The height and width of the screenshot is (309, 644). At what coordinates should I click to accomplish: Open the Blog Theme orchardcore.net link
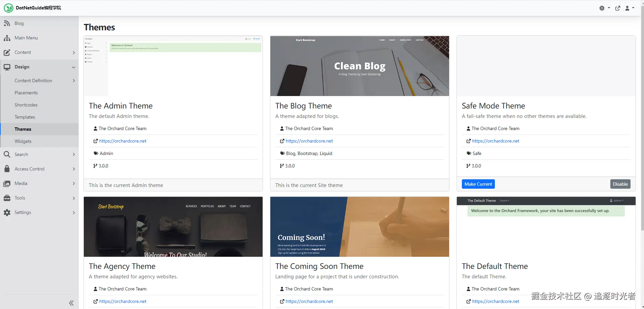(x=309, y=141)
